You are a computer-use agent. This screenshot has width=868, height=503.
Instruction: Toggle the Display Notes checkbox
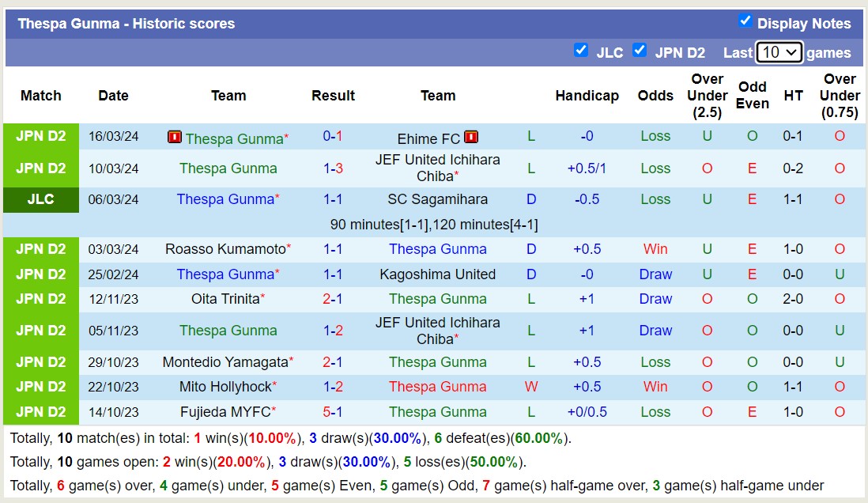745,21
